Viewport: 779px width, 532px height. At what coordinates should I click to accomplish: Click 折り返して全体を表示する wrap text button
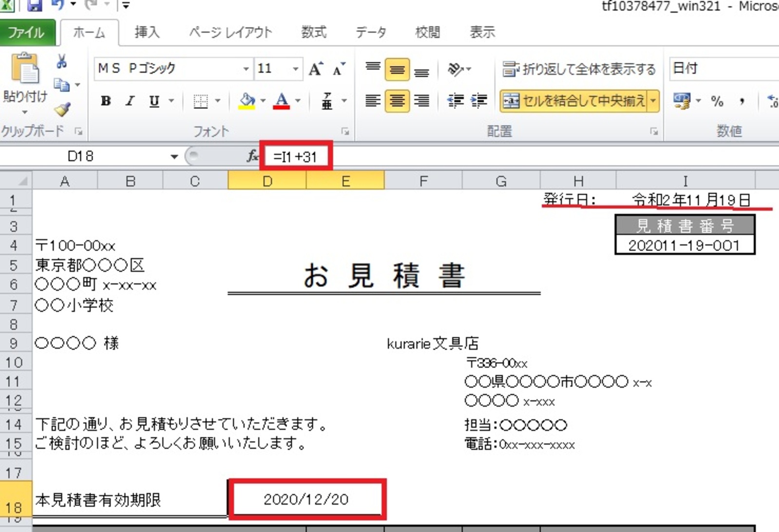[x=579, y=69]
